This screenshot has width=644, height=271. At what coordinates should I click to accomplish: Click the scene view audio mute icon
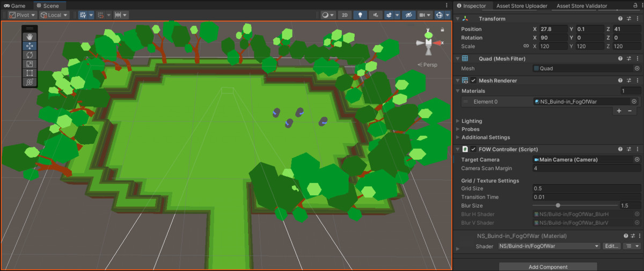click(375, 15)
